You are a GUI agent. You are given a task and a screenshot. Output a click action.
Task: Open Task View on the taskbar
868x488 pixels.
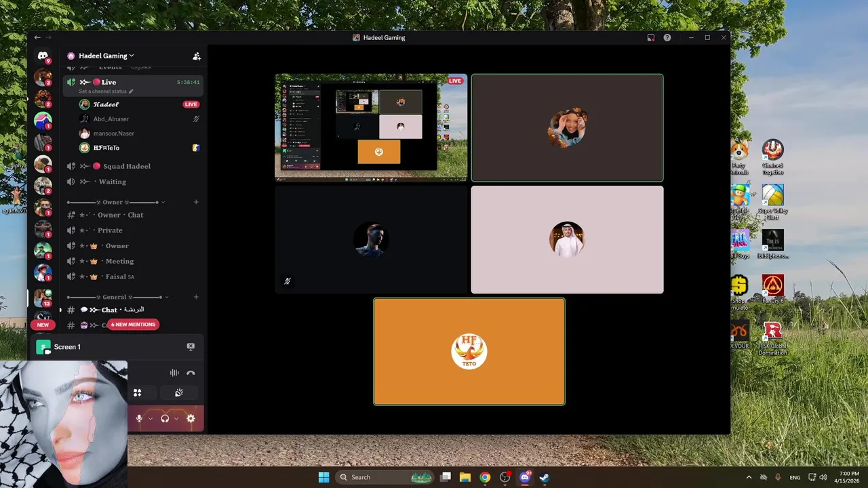pyautogui.click(x=446, y=477)
